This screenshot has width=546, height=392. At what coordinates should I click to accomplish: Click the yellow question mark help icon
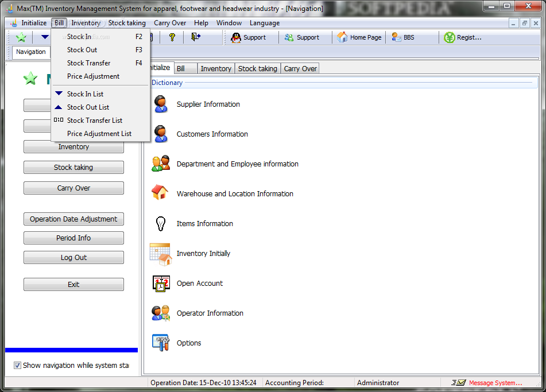click(172, 37)
